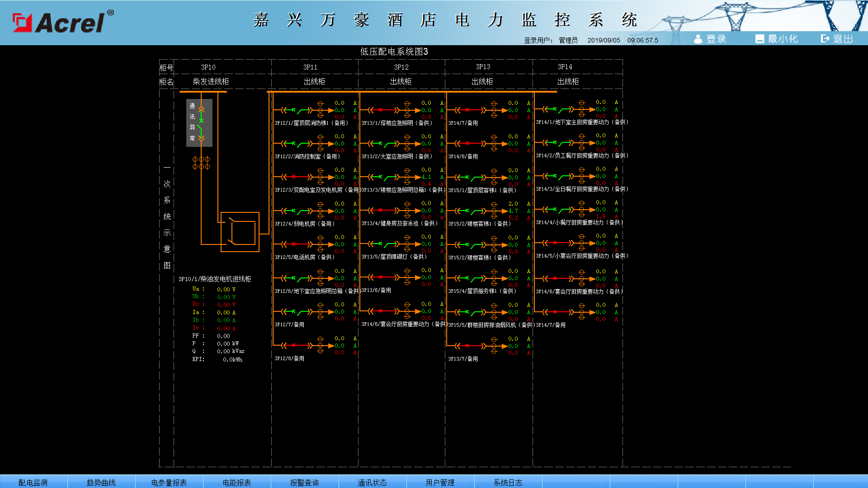Screen dimensions: 868x488
Task: Click breaker symbol of 3P13/6/备用
Action: click(383, 277)
